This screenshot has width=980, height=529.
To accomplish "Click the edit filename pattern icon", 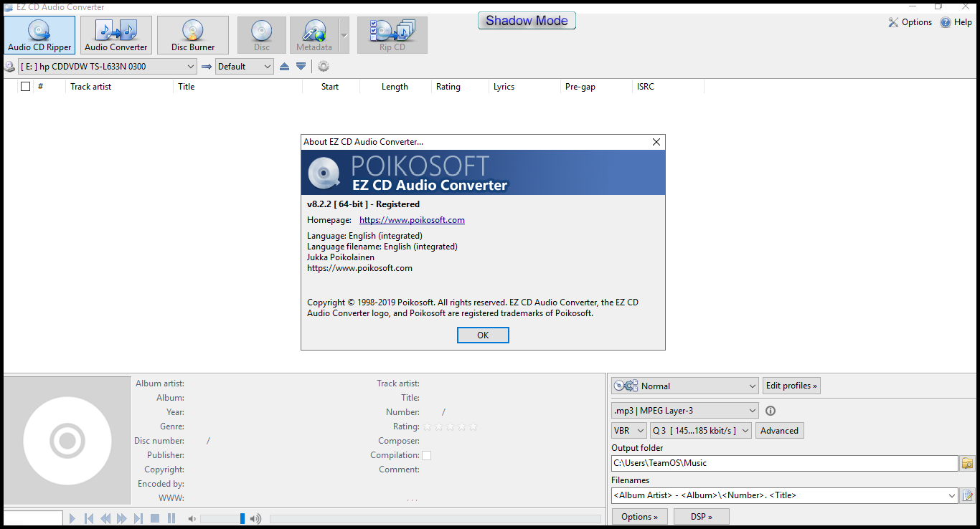I will coord(967,495).
